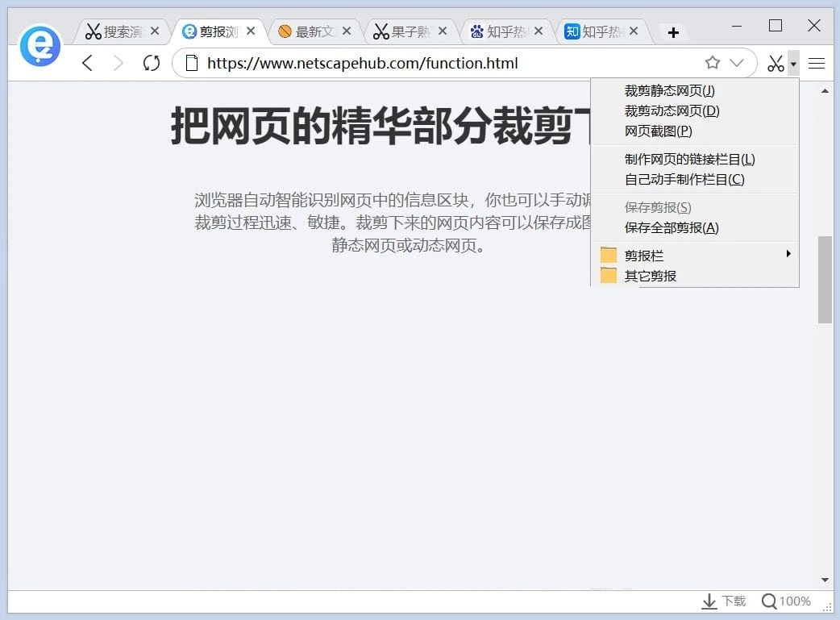Expand the address bar history dropdown
Screen dimensions: 840x620
(x=737, y=63)
